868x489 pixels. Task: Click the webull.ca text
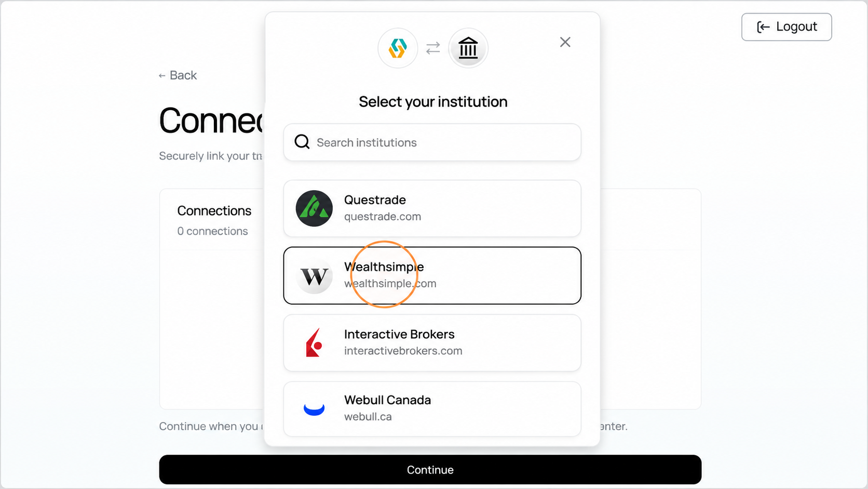pyautogui.click(x=368, y=417)
